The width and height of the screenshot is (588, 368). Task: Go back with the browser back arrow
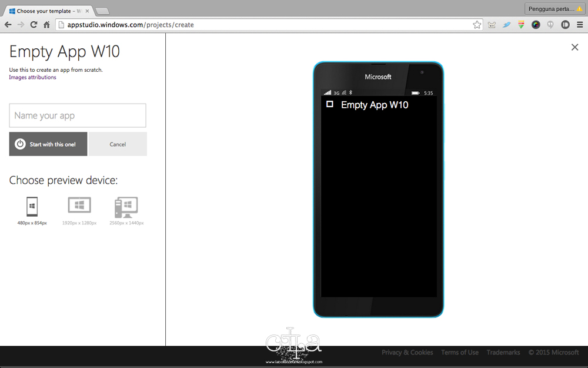tap(8, 25)
